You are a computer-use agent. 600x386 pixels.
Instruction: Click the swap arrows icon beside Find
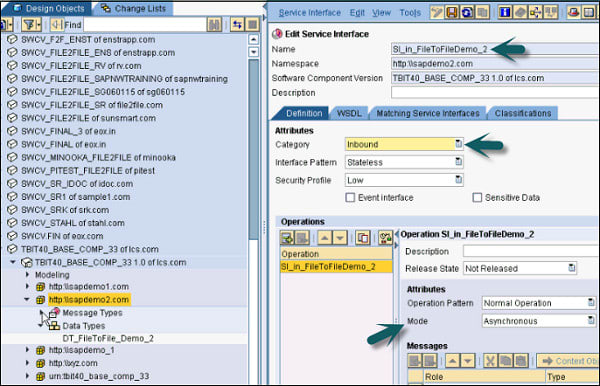point(237,25)
